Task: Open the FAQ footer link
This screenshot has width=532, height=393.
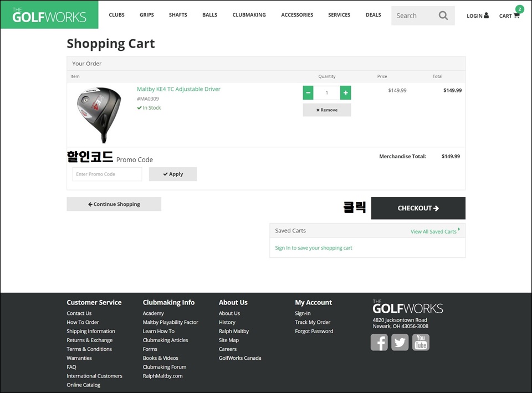Action: [71, 367]
